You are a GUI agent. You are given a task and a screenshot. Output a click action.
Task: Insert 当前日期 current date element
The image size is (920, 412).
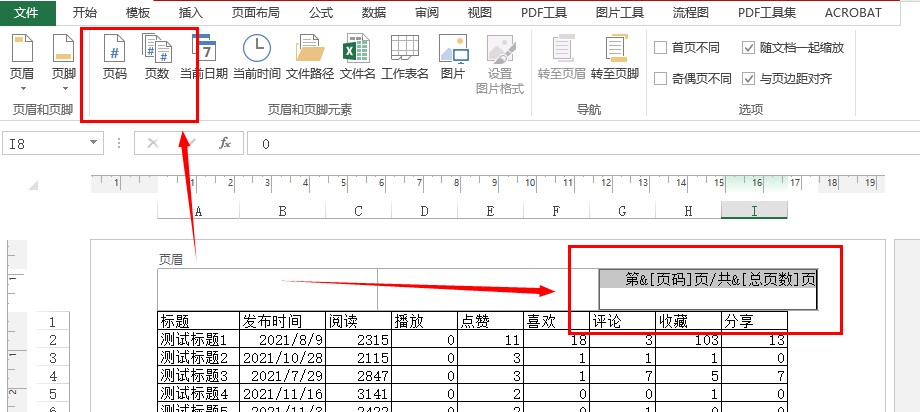tap(204, 58)
